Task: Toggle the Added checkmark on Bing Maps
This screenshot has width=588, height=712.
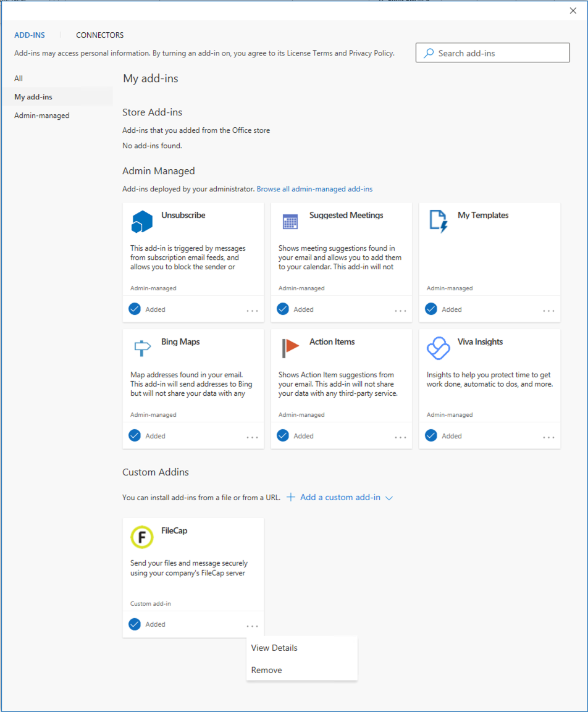Action: click(134, 435)
